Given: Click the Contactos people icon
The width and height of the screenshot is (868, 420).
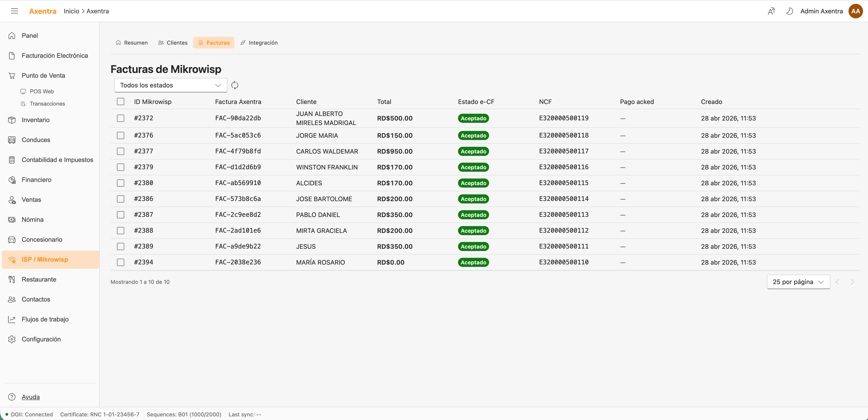Looking at the screenshot, I should coord(12,299).
